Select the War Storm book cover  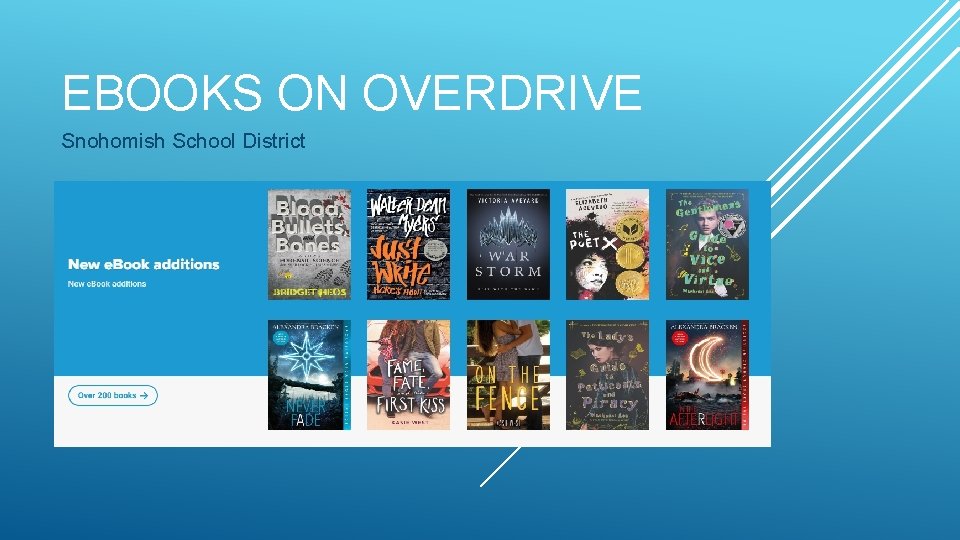[x=508, y=244]
